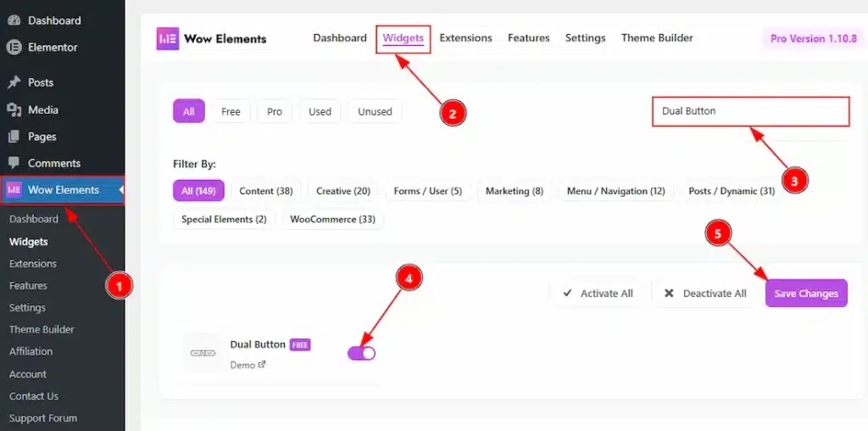
Task: Filter by WooCommerce (33) category
Action: click(332, 219)
